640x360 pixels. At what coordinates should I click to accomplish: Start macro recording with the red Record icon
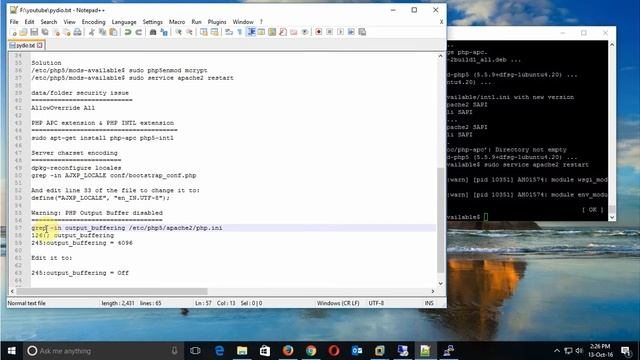(319, 32)
